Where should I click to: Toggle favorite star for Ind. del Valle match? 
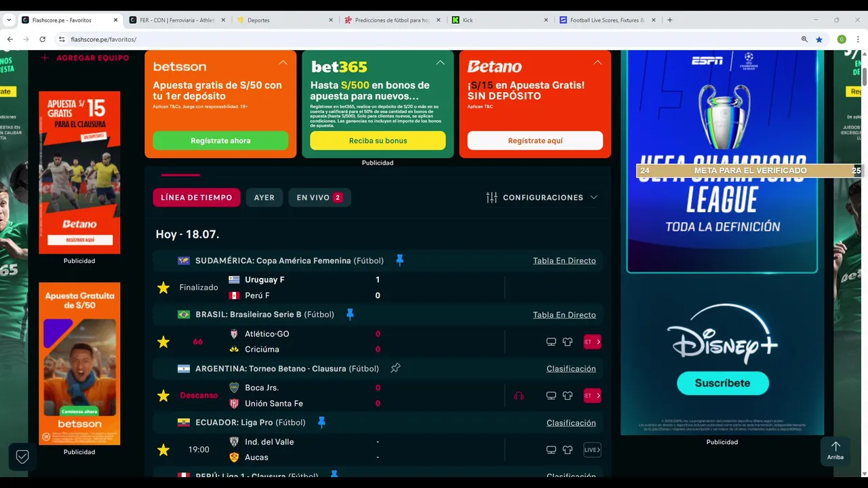(163, 450)
